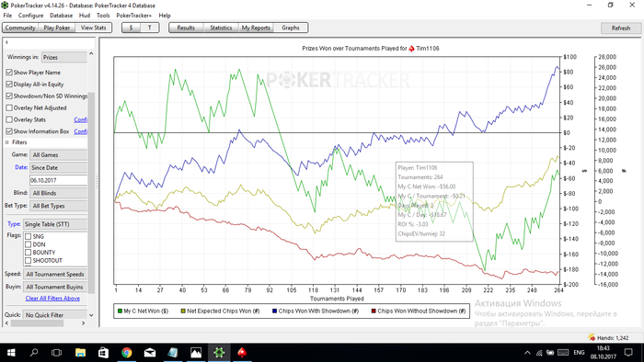Open Information Box Config link

[81, 131]
